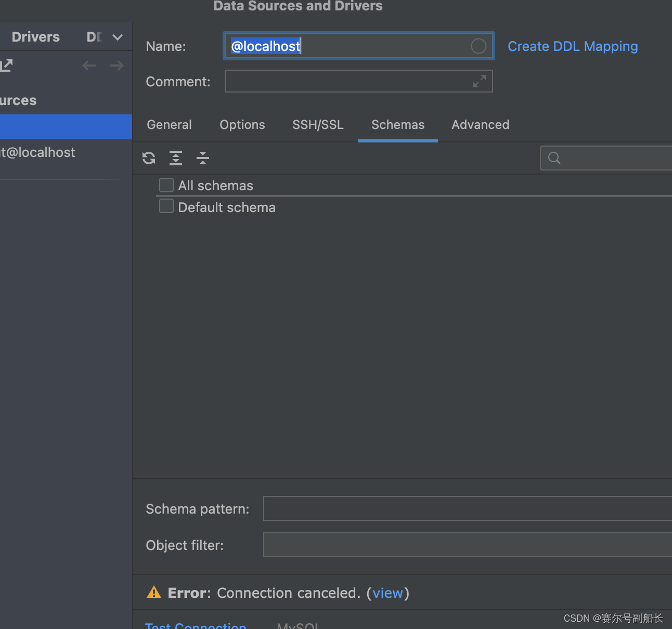The width and height of the screenshot is (672, 629).
Task: Click the Test Connection link
Action: [196, 625]
